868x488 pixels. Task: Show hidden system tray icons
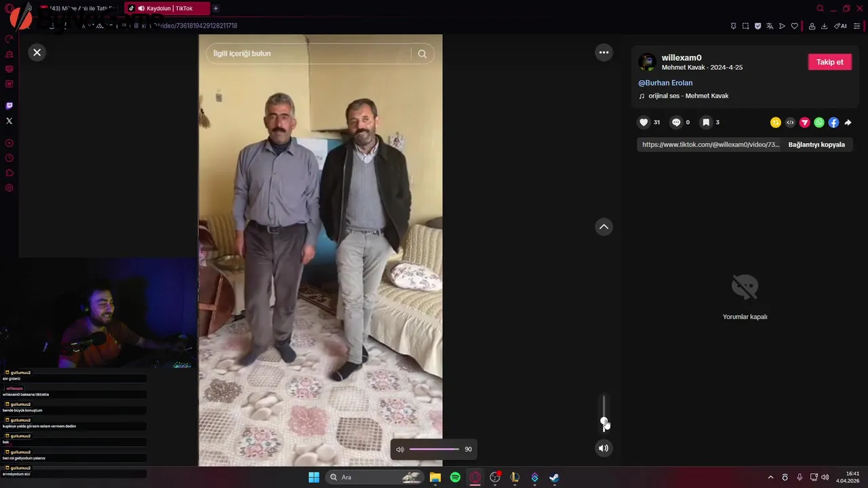point(770,477)
